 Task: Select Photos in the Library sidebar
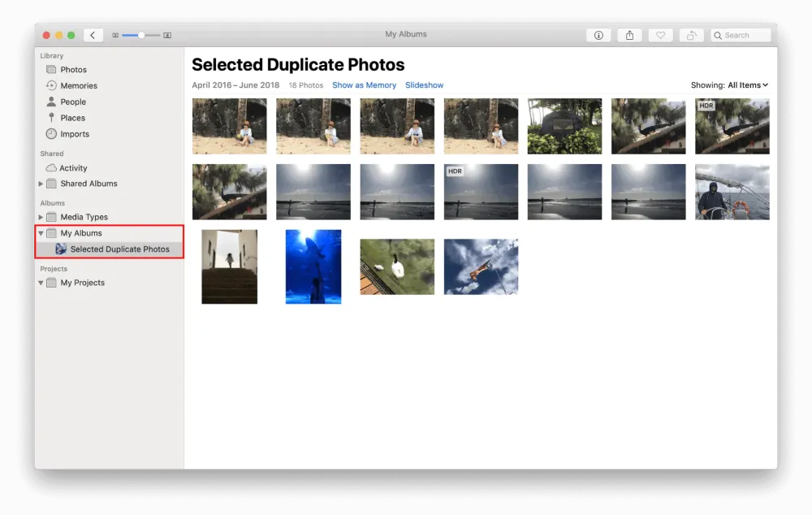pyautogui.click(x=73, y=70)
